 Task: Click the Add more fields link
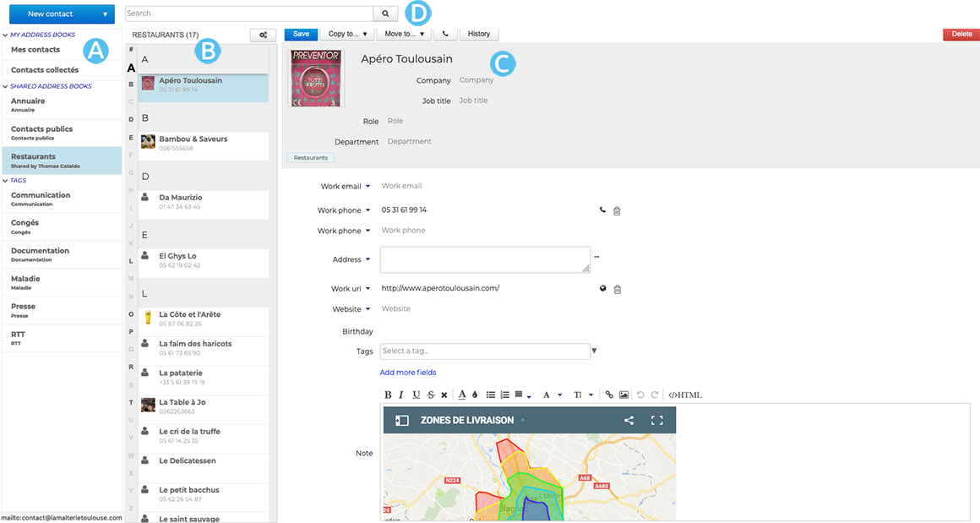tap(408, 373)
